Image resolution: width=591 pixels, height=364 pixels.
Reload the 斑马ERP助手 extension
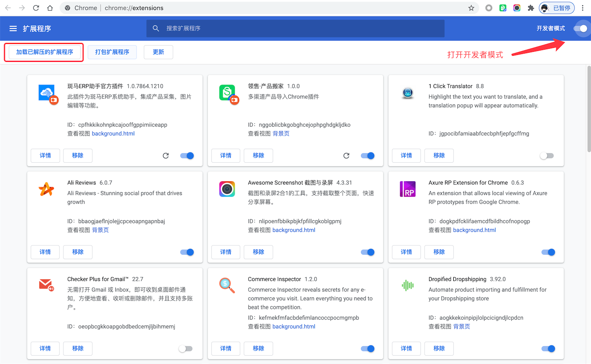[x=166, y=156]
